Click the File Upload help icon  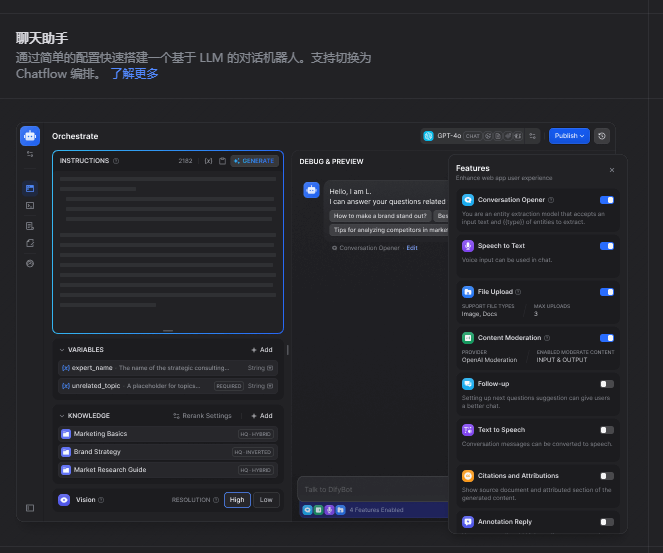(x=518, y=292)
